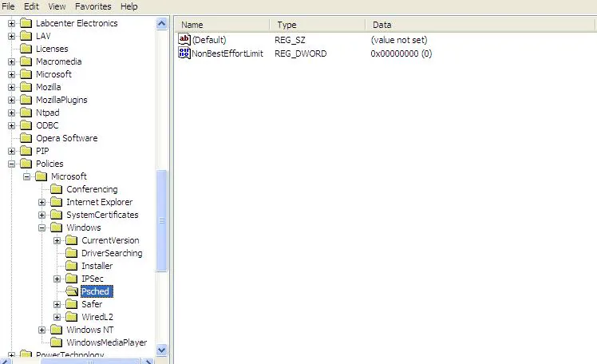Viewport: 597px width, 364px height.
Task: Expand the IPSec key
Action: [x=57, y=279]
